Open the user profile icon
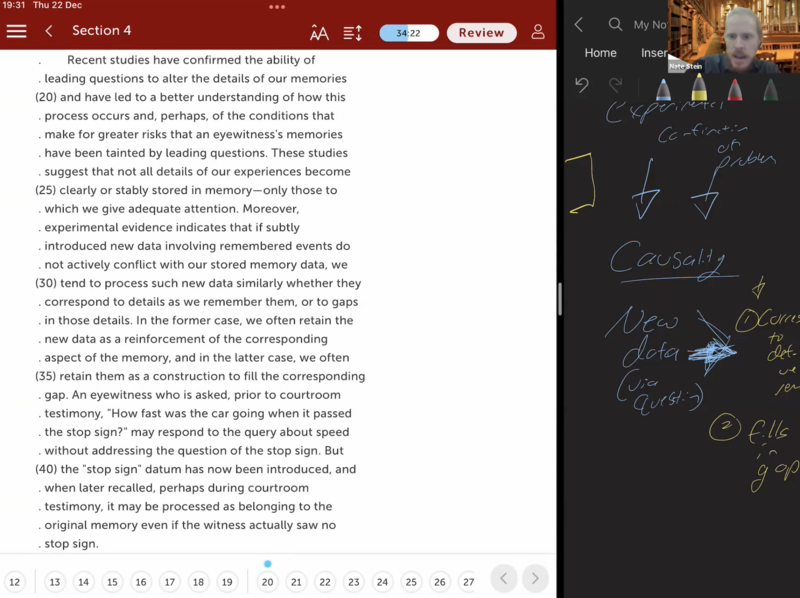 coord(538,32)
